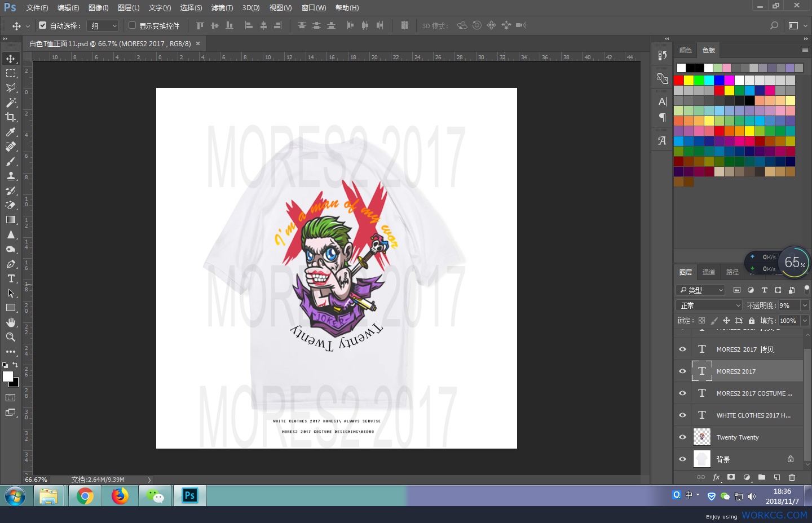
Task: Add a layer style via fx icon
Action: pos(716,477)
